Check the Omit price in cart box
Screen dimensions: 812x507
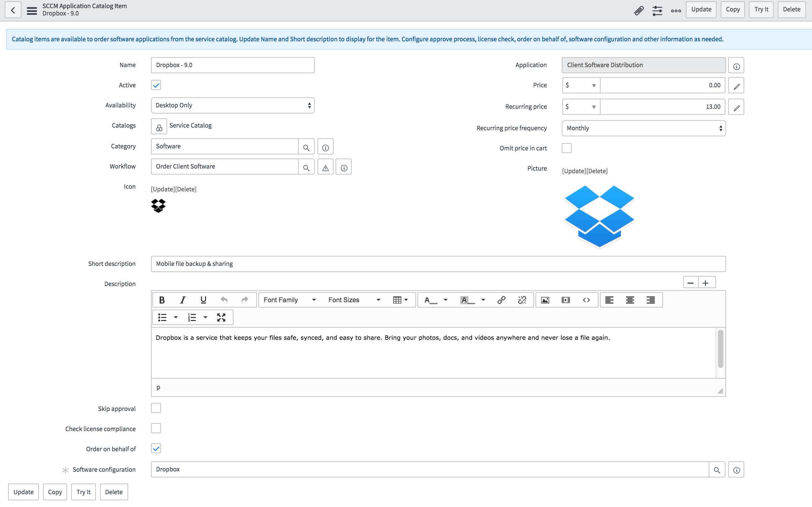tap(567, 148)
